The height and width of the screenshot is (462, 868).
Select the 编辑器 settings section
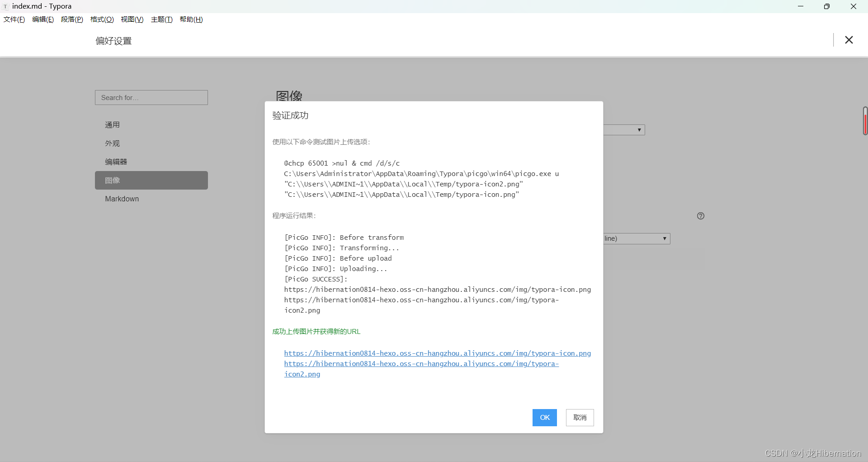116,162
